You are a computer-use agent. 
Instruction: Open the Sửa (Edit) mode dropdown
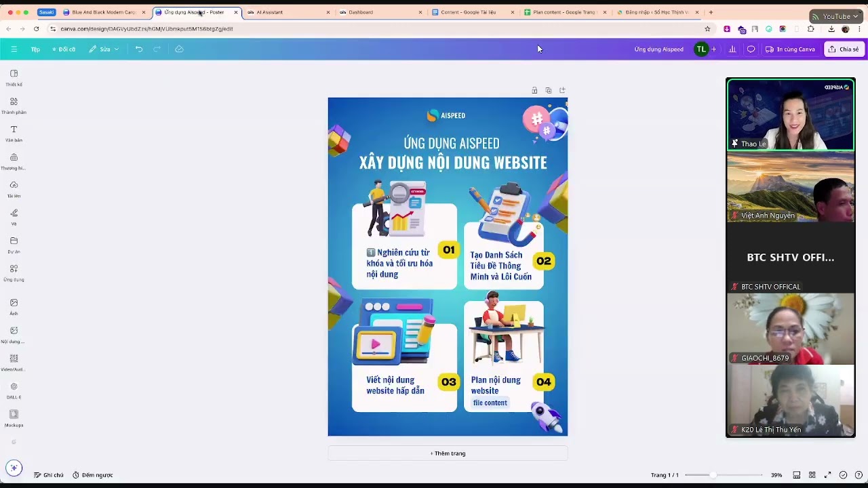pyautogui.click(x=104, y=49)
